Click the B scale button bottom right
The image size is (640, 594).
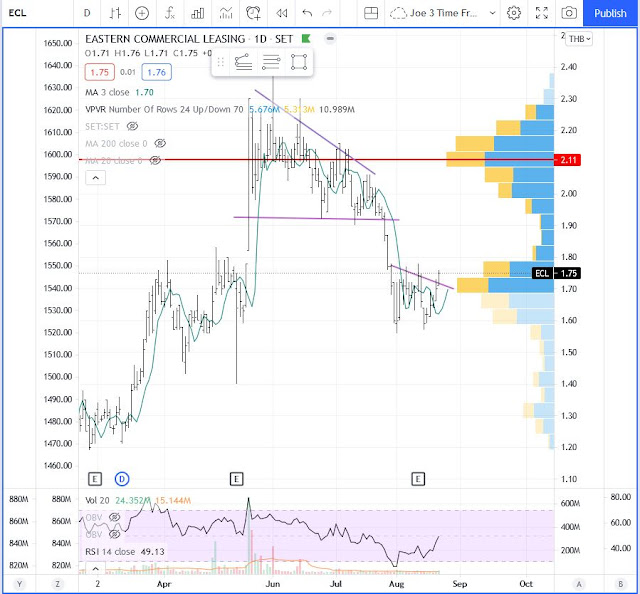620,584
